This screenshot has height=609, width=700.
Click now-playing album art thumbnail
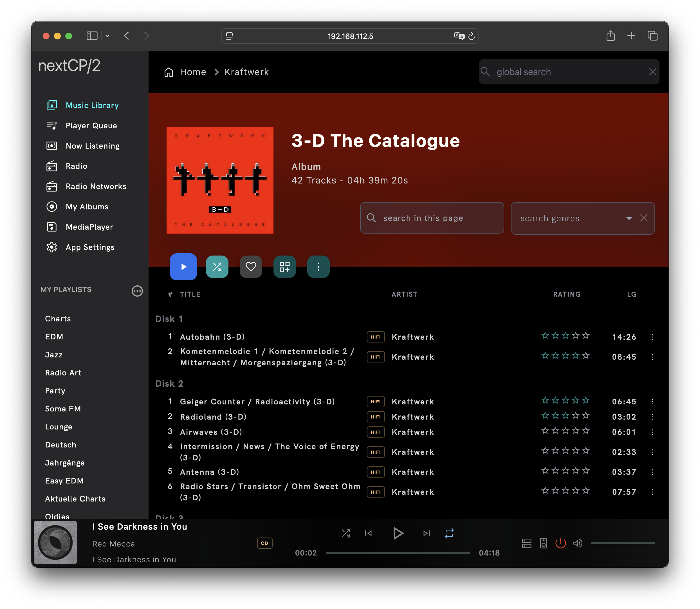click(x=55, y=542)
